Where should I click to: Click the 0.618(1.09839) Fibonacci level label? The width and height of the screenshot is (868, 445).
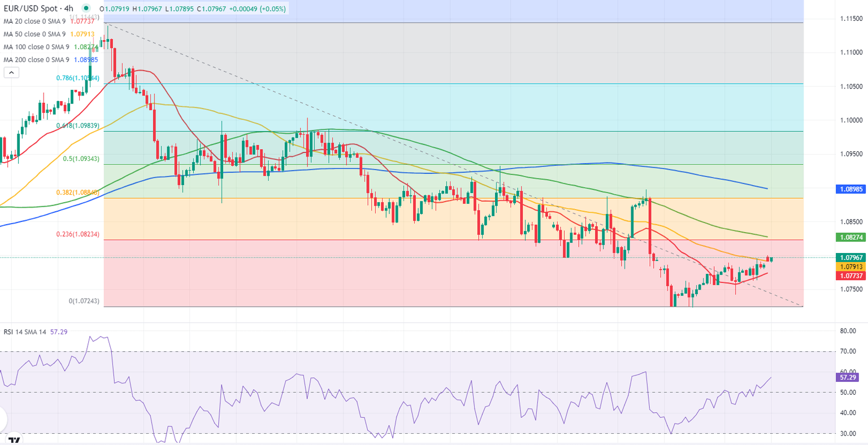click(78, 126)
